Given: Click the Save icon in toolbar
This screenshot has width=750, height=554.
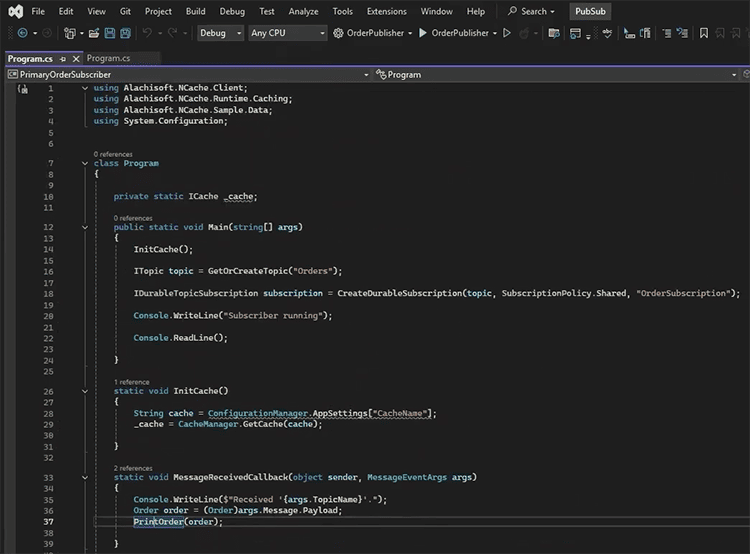Looking at the screenshot, I should [x=108, y=33].
